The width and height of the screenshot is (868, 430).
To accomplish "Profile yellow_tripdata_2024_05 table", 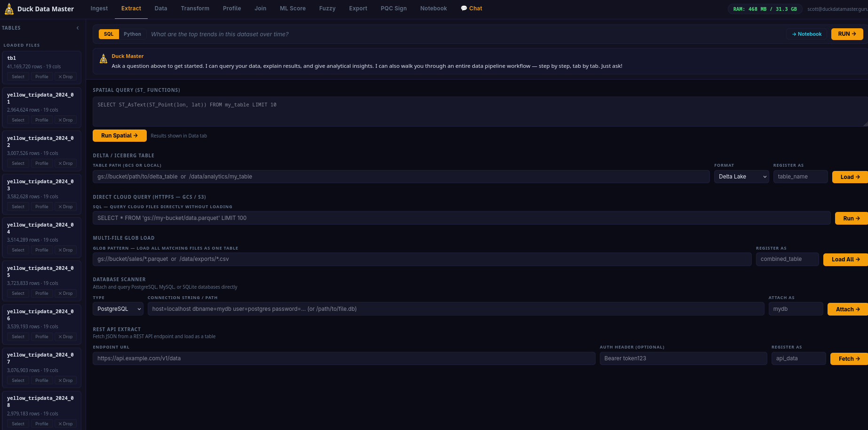I will 42,293.
